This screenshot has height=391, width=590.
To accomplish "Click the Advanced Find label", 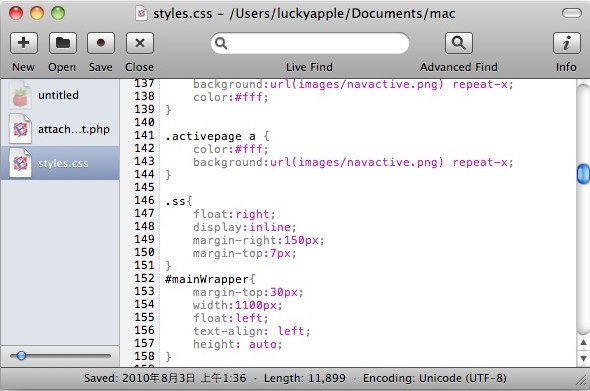I will coord(459,67).
